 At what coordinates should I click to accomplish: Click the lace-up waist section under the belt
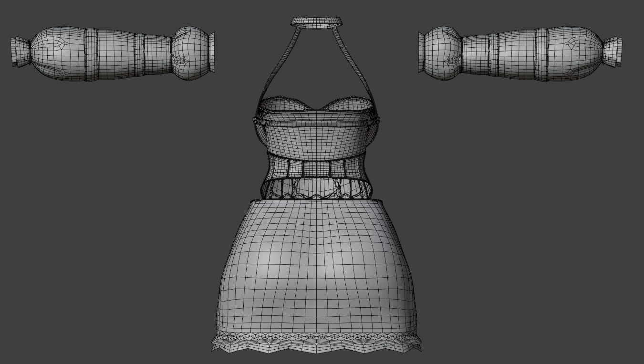click(x=317, y=188)
